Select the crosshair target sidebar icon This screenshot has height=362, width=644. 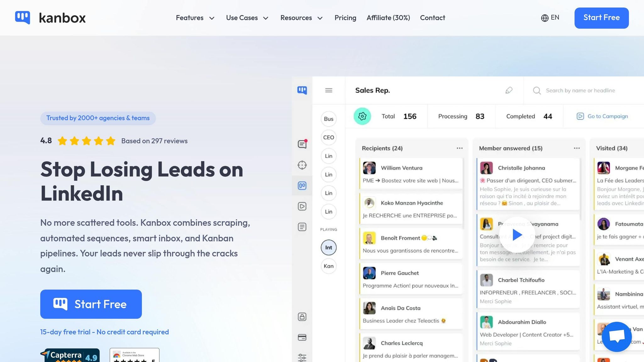[302, 165]
